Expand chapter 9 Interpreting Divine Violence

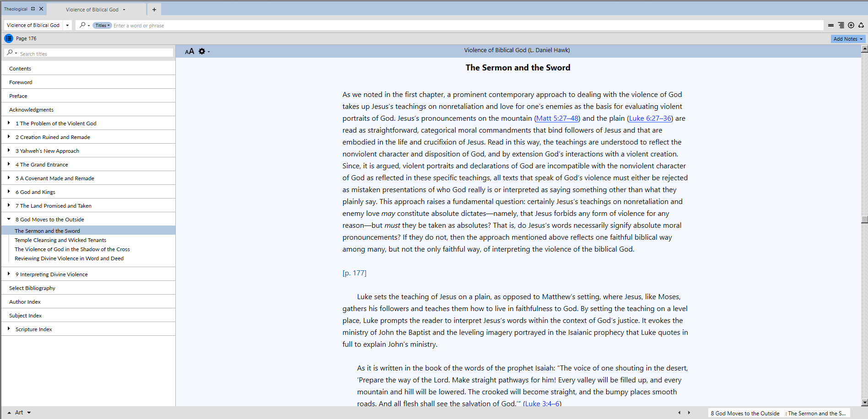9,274
